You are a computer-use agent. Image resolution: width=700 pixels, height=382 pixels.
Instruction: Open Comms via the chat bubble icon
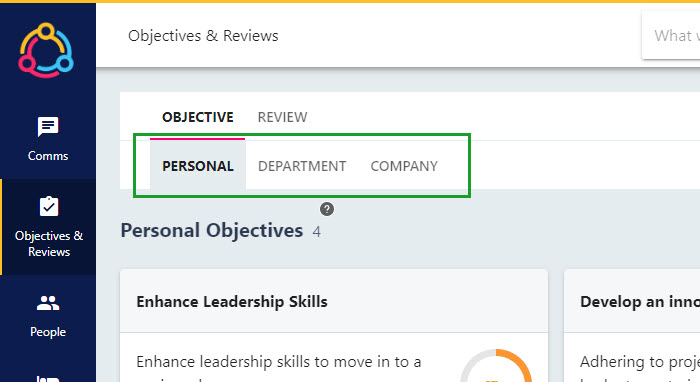coord(48,127)
